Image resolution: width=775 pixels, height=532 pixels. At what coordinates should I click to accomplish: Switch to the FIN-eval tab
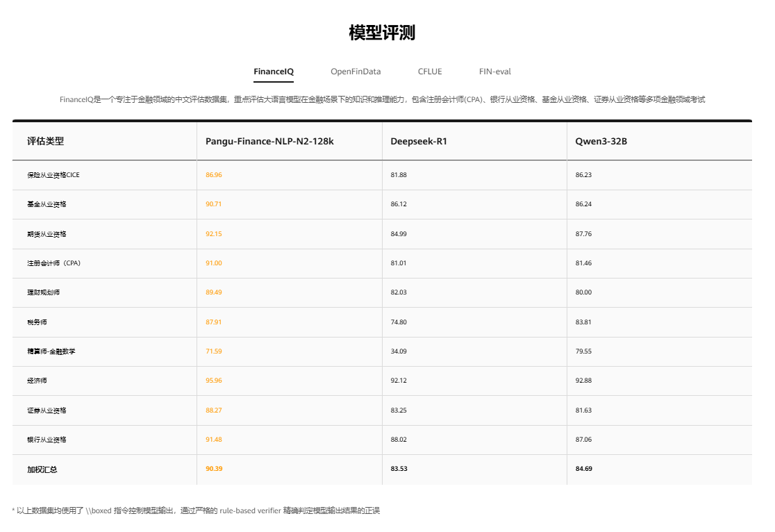coord(494,72)
